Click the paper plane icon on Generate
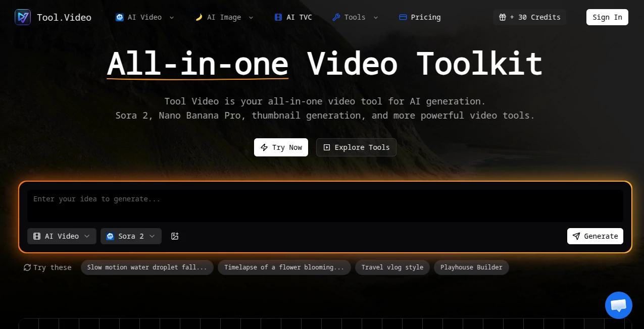 click(x=576, y=236)
